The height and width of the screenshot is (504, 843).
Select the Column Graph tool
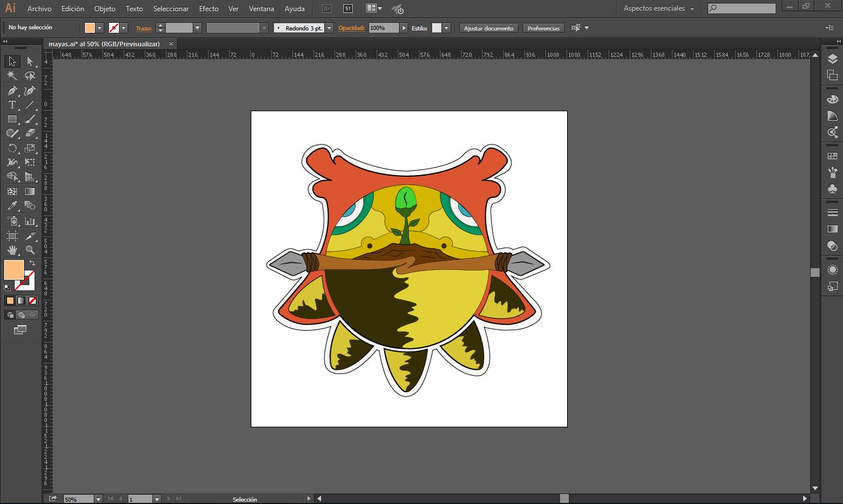coord(30,221)
